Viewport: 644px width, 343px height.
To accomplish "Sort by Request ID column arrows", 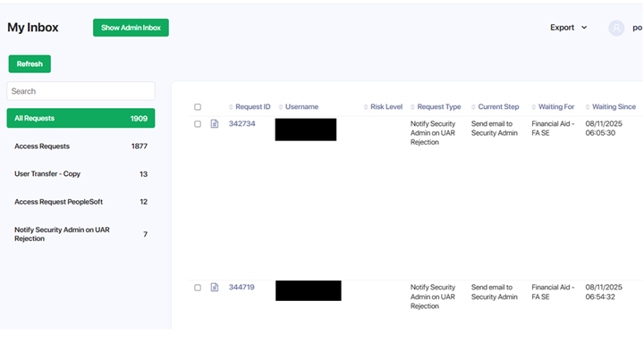I will tap(231, 107).
